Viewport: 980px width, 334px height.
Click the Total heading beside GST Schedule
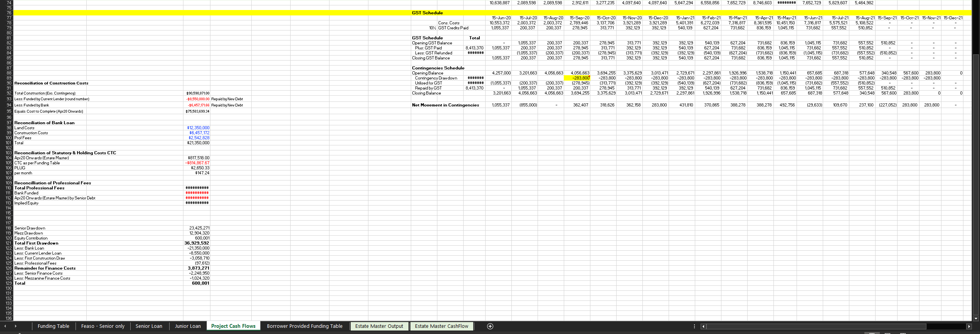pos(474,38)
